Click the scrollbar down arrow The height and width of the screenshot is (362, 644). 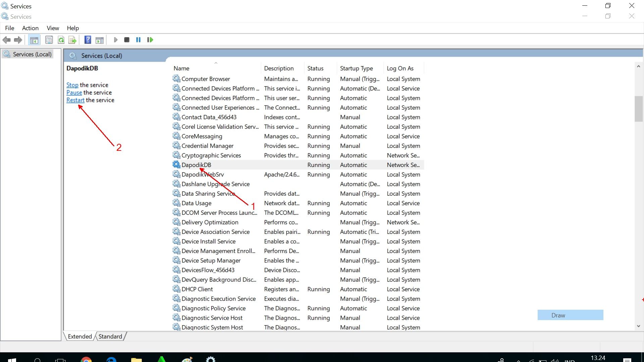pos(638,326)
